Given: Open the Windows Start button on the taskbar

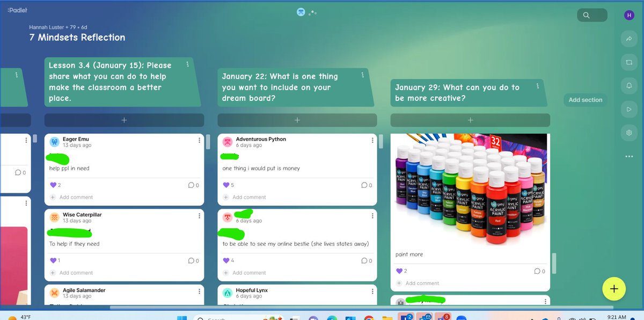Looking at the screenshot, I should tap(182, 317).
